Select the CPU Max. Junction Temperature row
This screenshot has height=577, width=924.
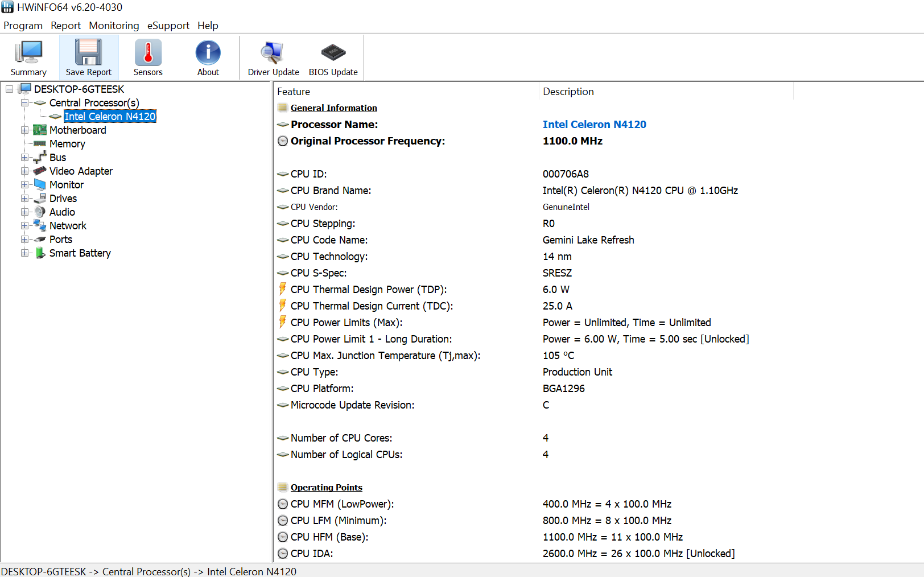597,356
